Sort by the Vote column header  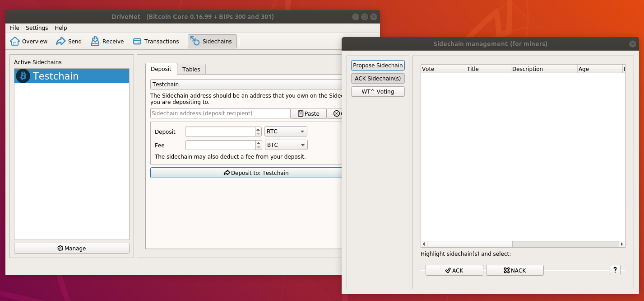[x=443, y=69]
